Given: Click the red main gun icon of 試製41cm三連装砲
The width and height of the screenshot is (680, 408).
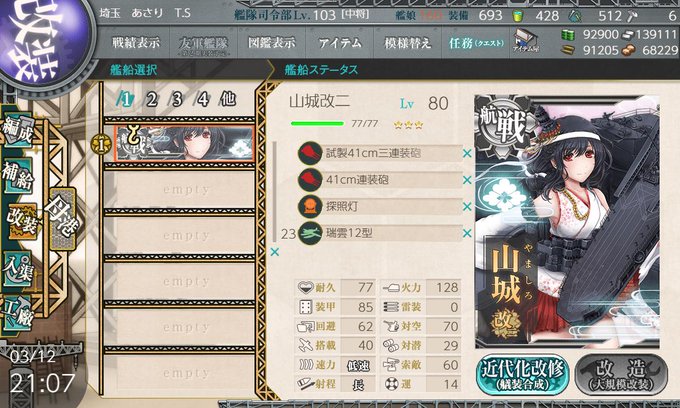Looking at the screenshot, I should (x=310, y=153).
